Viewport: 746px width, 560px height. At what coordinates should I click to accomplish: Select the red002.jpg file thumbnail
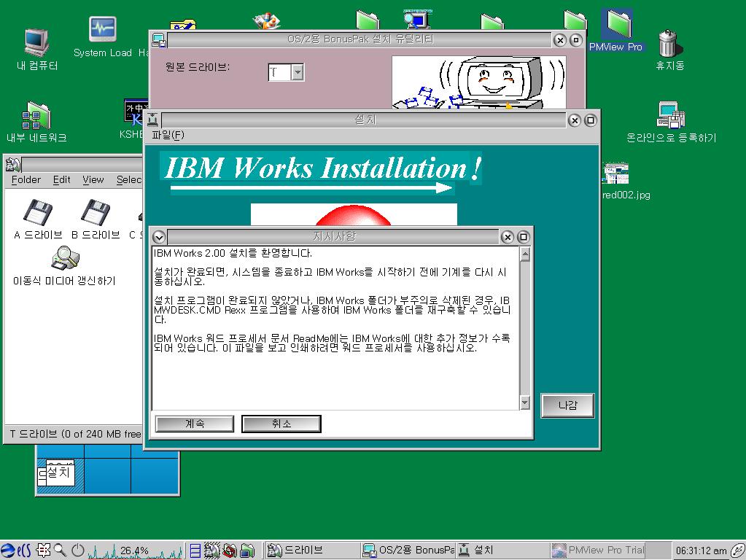coord(617,174)
